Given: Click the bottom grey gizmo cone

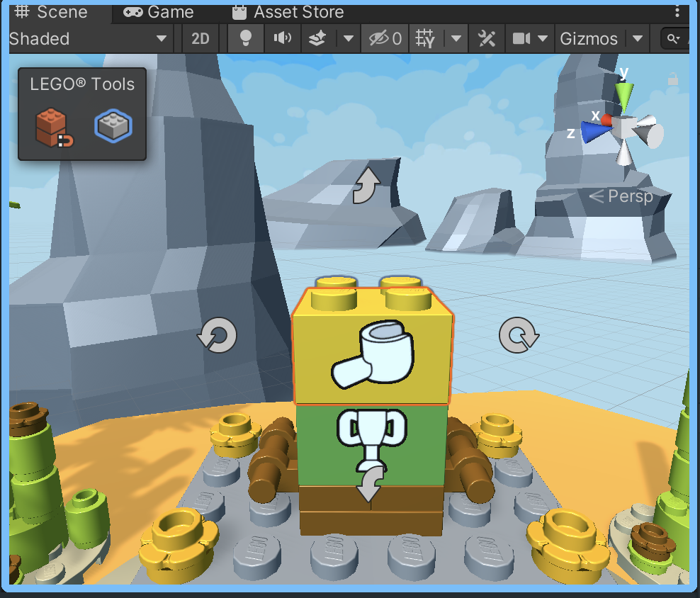Looking at the screenshot, I should [x=624, y=153].
